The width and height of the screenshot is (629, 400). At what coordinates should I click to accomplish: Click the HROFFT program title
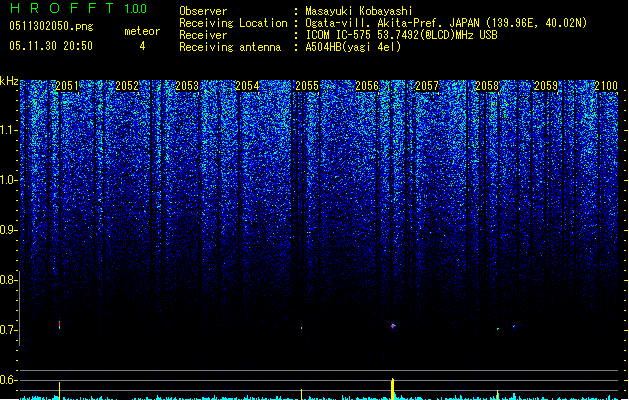pyautogui.click(x=62, y=8)
